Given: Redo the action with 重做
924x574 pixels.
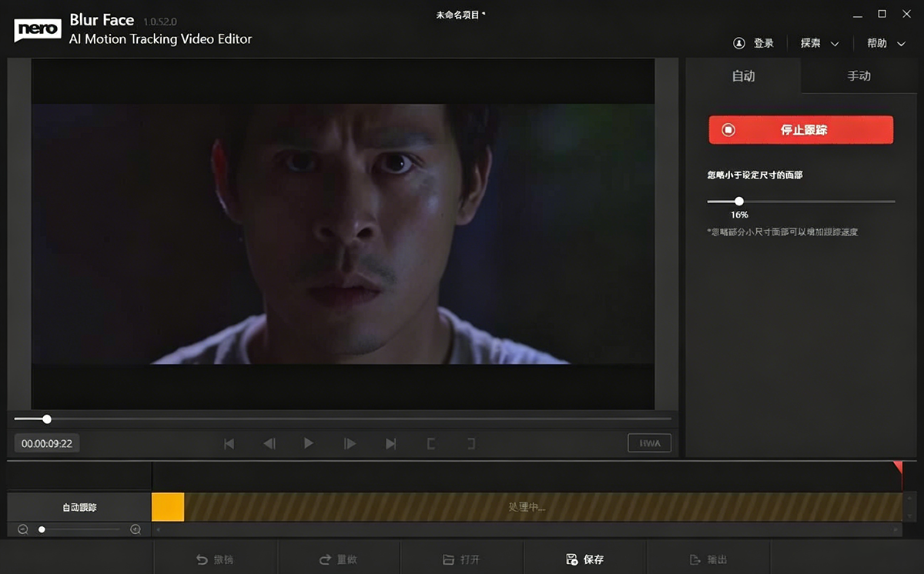Looking at the screenshot, I should coord(338,559).
